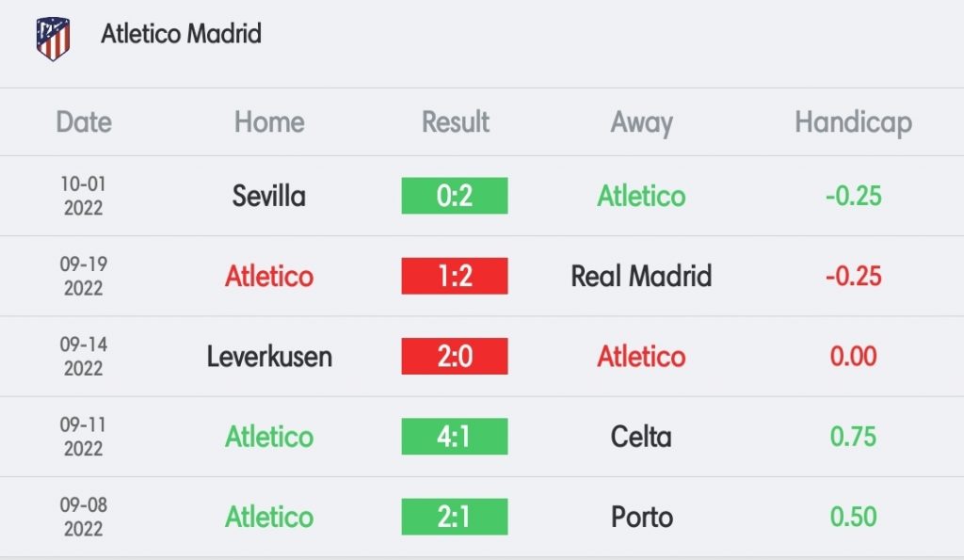Open the red 2:0 Leverkusen result badge

[x=455, y=356]
